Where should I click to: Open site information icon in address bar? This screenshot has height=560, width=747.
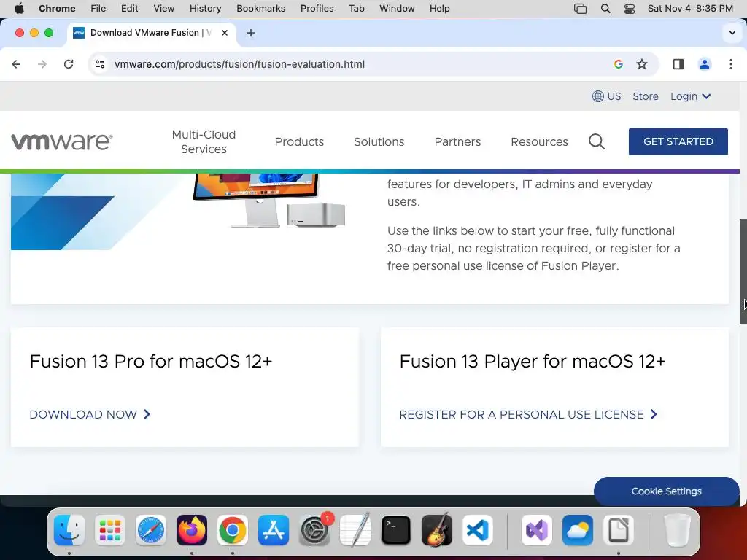click(x=99, y=64)
